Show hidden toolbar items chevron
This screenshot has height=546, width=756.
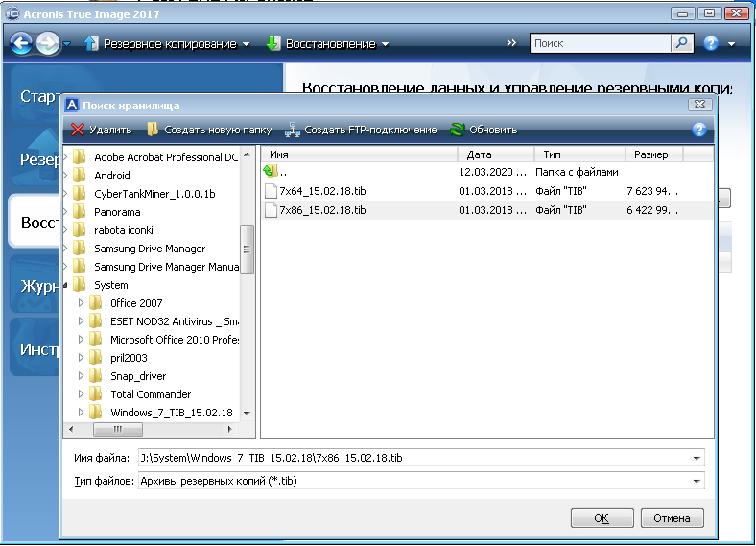[511, 43]
